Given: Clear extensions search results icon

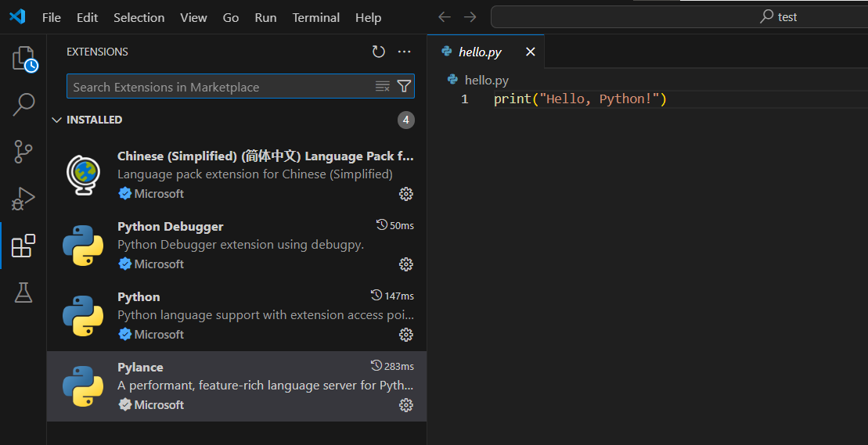Looking at the screenshot, I should 383,86.
